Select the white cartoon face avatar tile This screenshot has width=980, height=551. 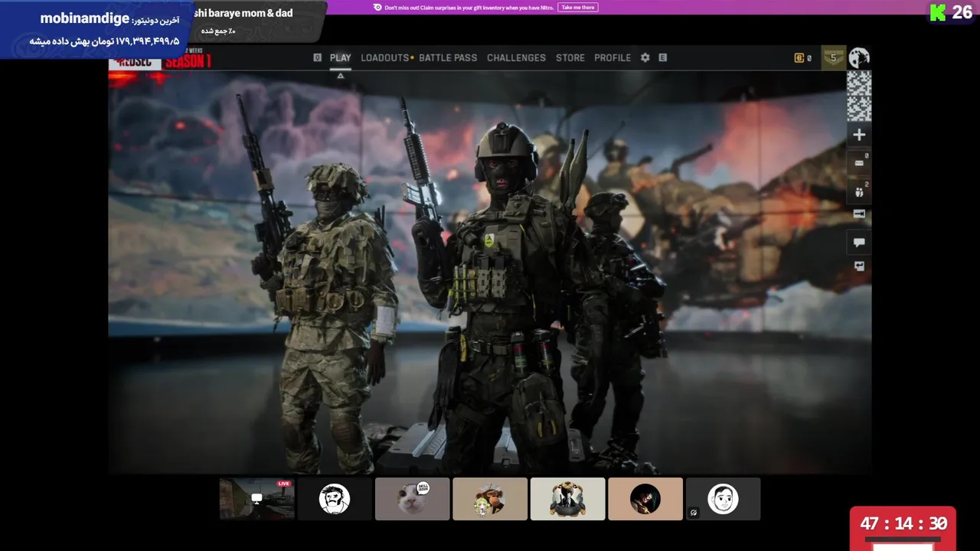[723, 499]
